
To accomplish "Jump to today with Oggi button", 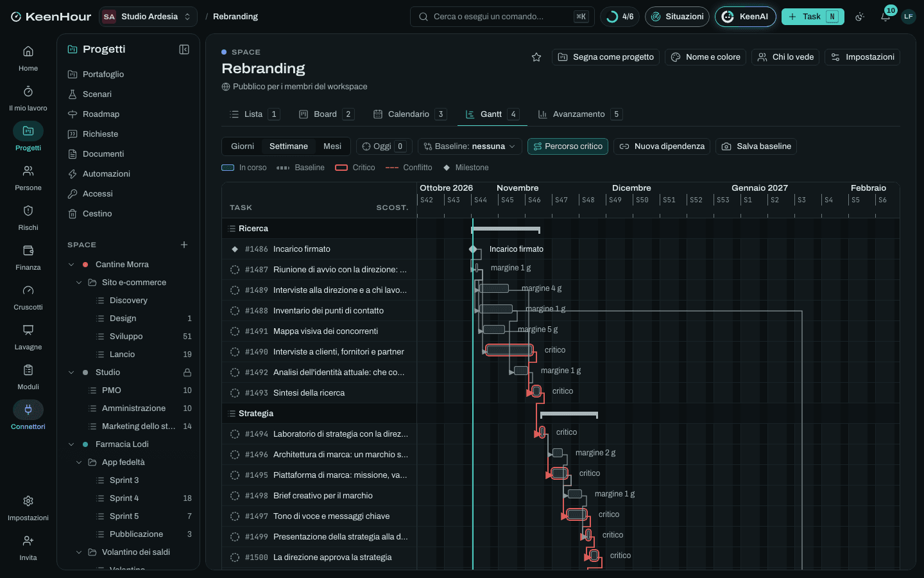I will point(384,146).
